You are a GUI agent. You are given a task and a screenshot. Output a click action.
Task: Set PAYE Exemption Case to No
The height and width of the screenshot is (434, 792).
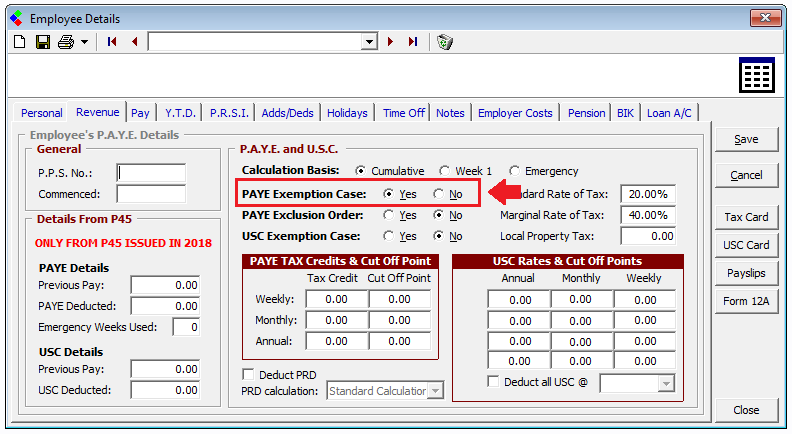439,193
